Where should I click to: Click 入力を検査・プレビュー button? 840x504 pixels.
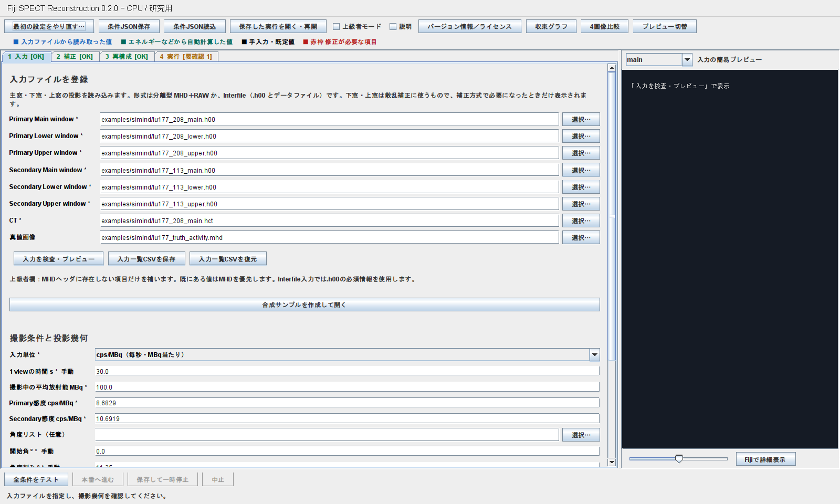59,259
